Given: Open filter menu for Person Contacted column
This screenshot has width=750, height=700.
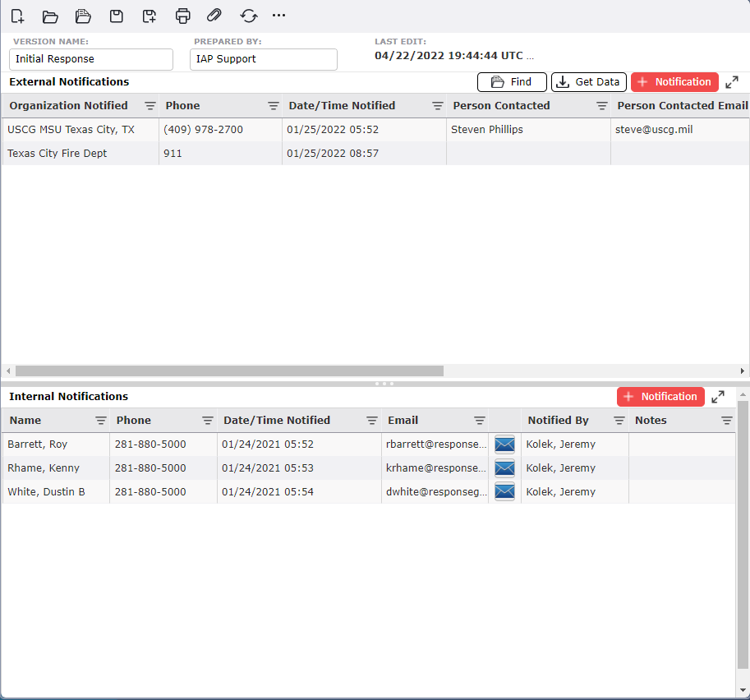Looking at the screenshot, I should pyautogui.click(x=602, y=106).
